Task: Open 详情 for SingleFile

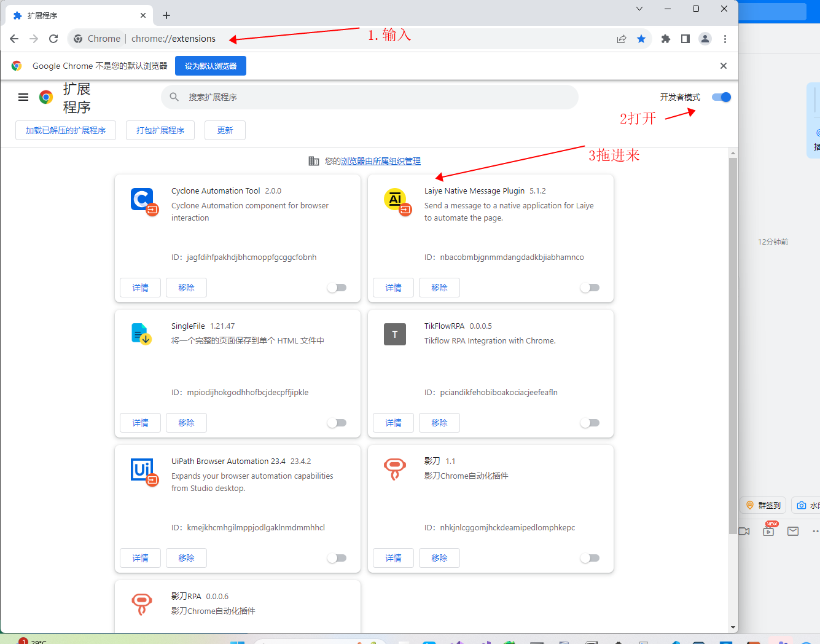Action: tap(141, 423)
